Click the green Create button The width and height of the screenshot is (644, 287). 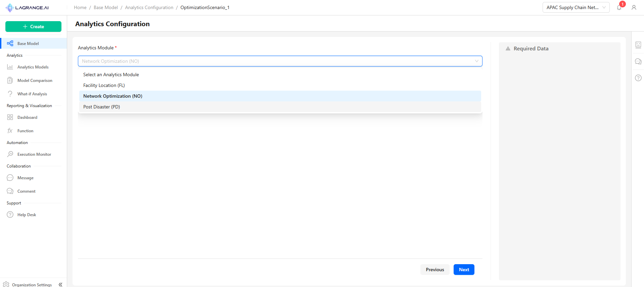point(33,27)
